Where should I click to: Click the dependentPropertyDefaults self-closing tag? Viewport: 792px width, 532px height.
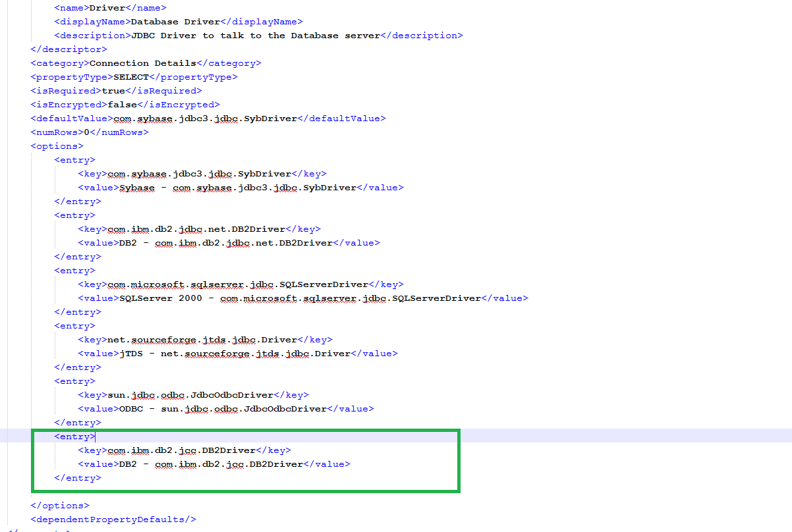pos(113,519)
